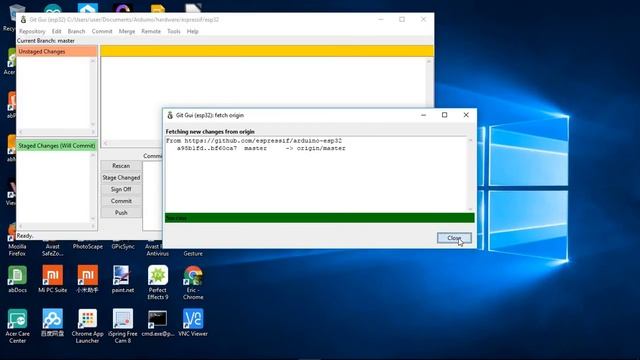
Task: Open the Branch menu
Action: coord(76,31)
